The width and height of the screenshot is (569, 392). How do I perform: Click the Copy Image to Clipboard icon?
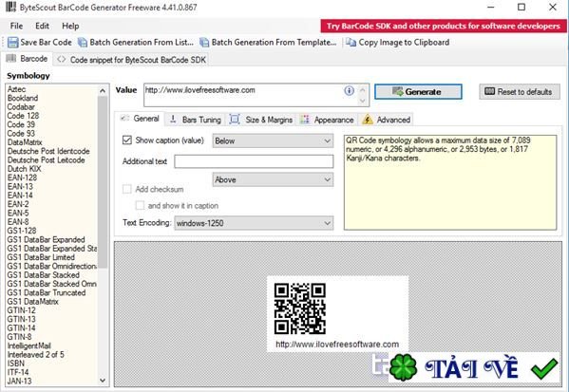[x=351, y=43]
